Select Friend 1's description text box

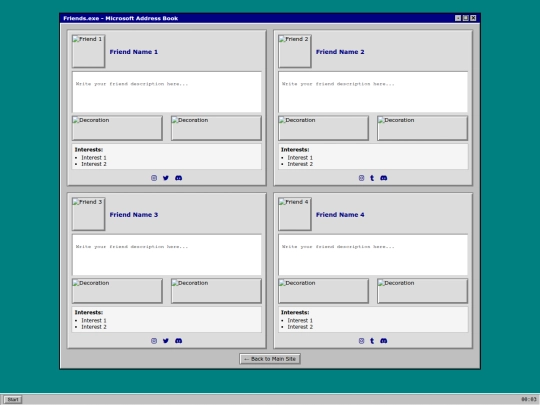point(167,92)
